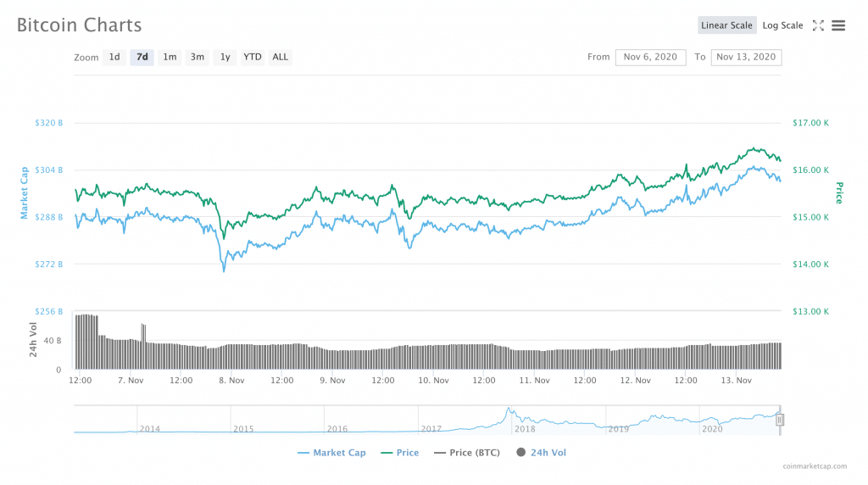868x485 pixels.
Task: Click the fullscreen expand icon
Action: (x=818, y=25)
